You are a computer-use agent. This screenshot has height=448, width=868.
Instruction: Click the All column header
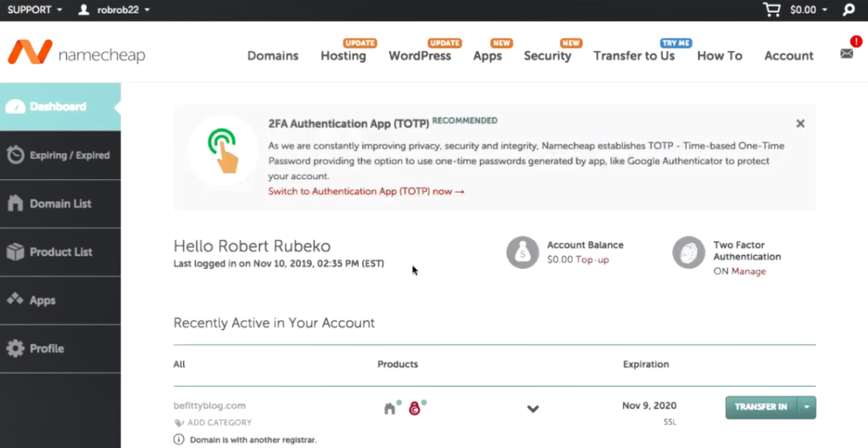179,364
